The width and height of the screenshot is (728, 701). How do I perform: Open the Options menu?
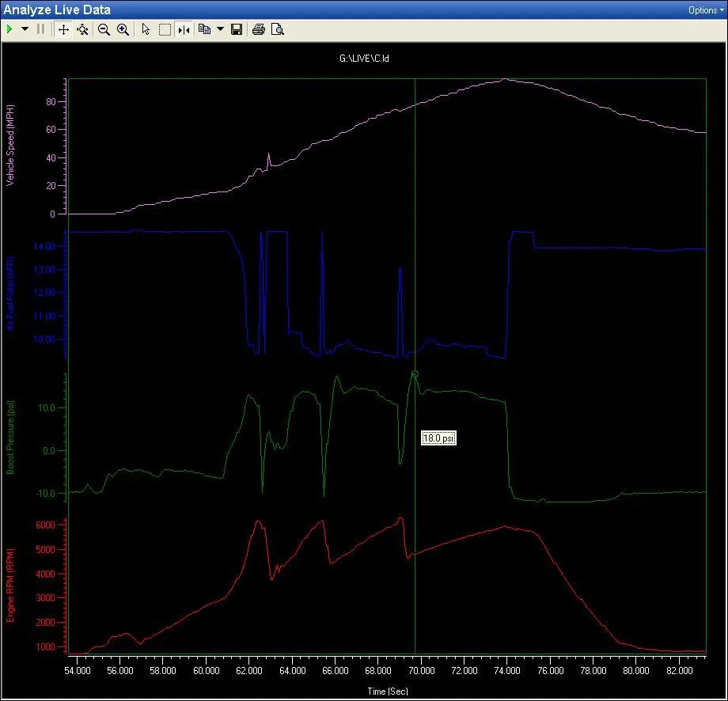point(702,10)
